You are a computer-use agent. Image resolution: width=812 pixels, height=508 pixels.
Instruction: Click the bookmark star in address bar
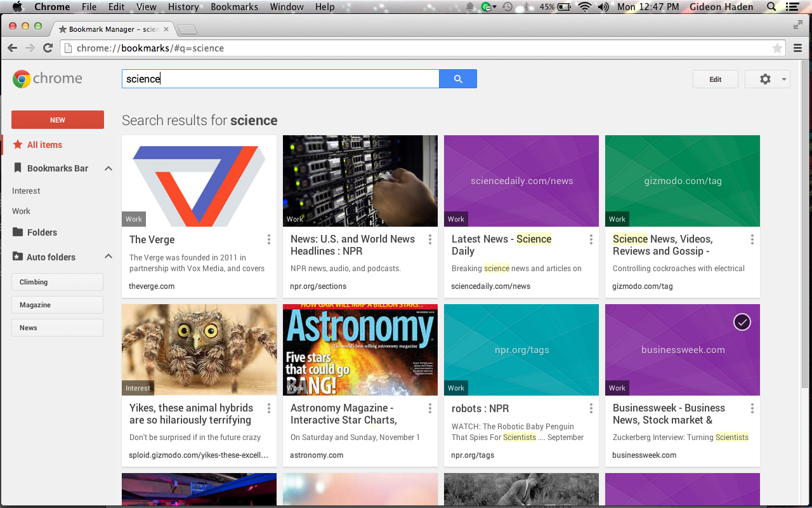pos(777,48)
